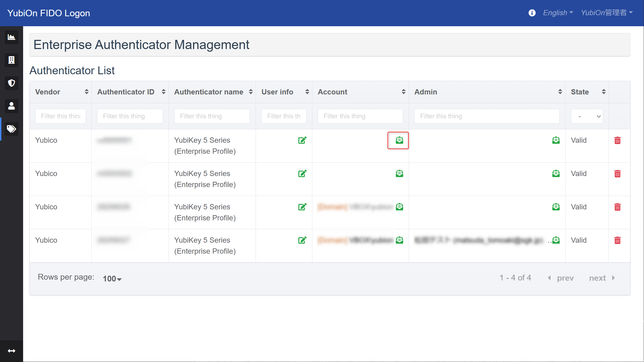Click the delete icon for row 1
This screenshot has height=362, width=644.
(x=618, y=140)
